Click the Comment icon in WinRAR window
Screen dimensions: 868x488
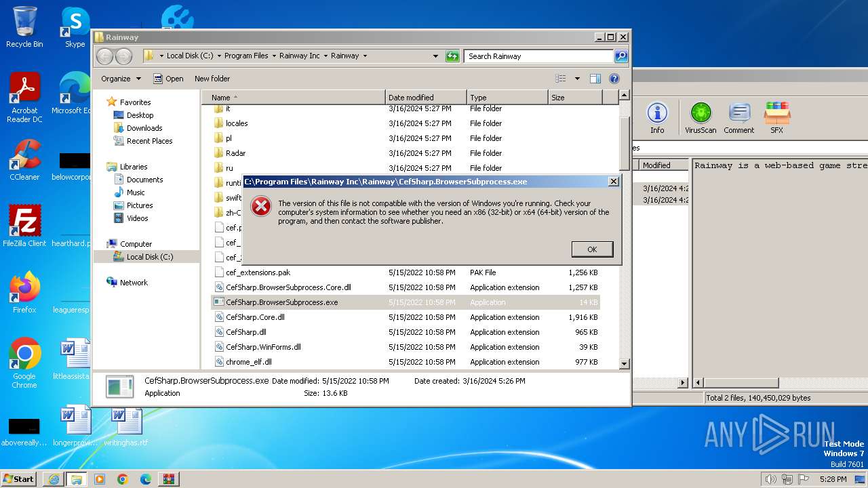[738, 117]
